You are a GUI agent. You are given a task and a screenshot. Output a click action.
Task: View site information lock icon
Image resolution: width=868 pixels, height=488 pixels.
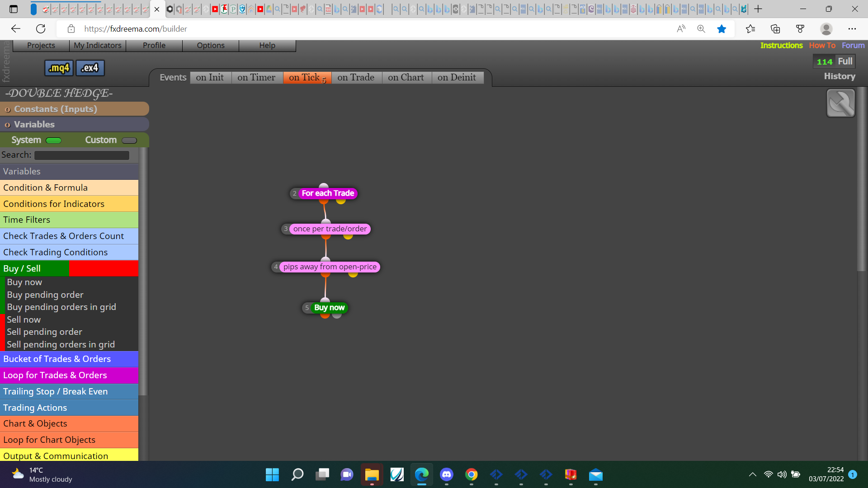(x=71, y=29)
